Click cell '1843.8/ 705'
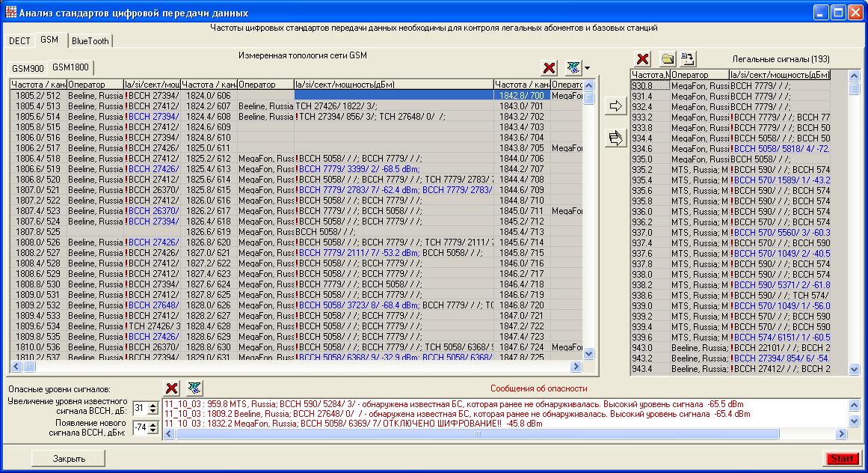The width and height of the screenshot is (868, 473). click(522, 148)
